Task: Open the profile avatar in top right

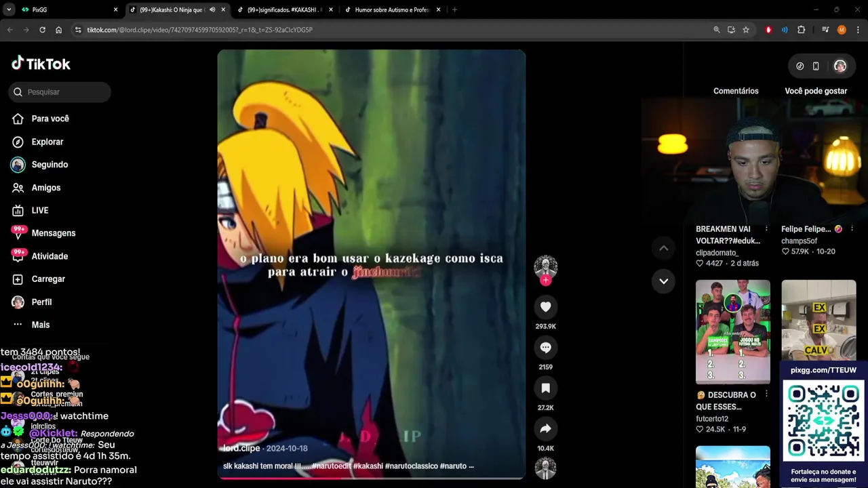Action: [x=840, y=66]
